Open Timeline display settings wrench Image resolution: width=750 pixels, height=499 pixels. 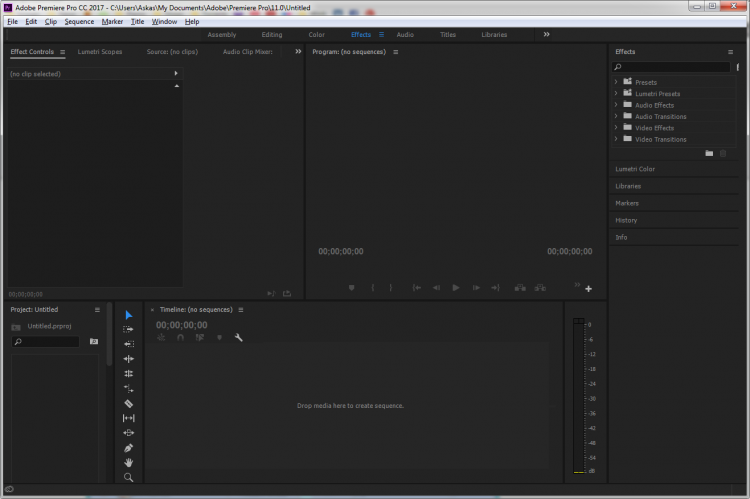[239, 338]
